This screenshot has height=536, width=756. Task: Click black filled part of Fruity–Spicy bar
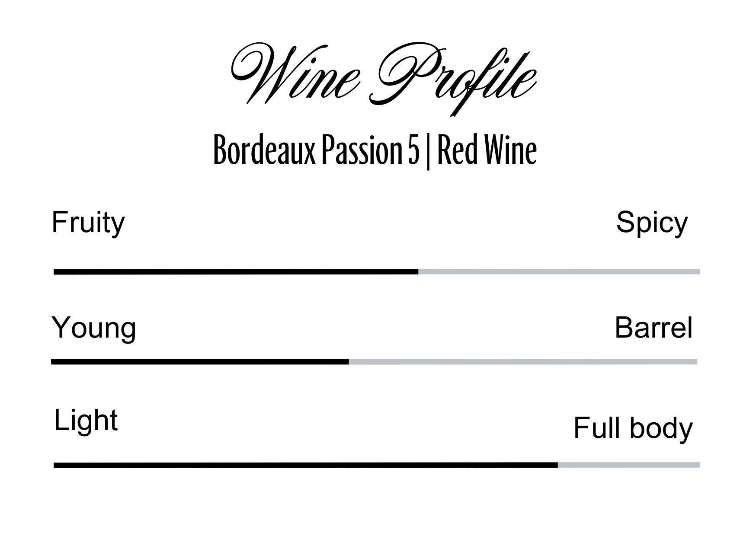click(236, 272)
